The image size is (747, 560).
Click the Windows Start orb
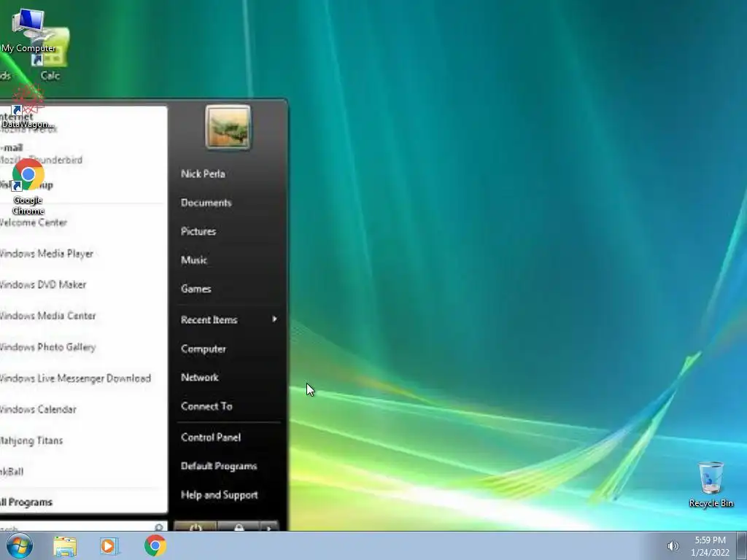pos(20,545)
